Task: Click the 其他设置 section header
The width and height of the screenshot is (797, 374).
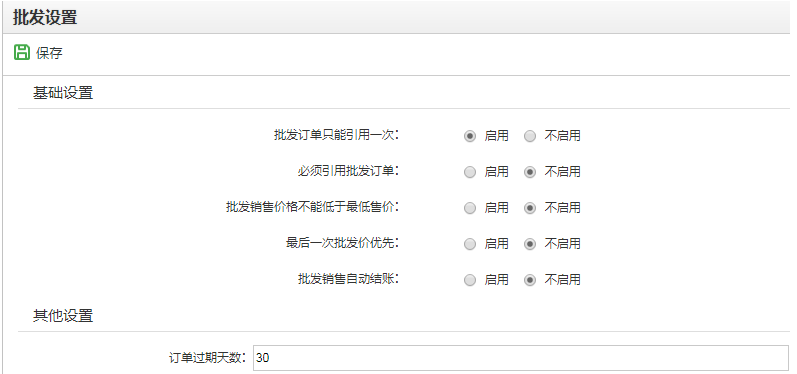Action: (63, 316)
